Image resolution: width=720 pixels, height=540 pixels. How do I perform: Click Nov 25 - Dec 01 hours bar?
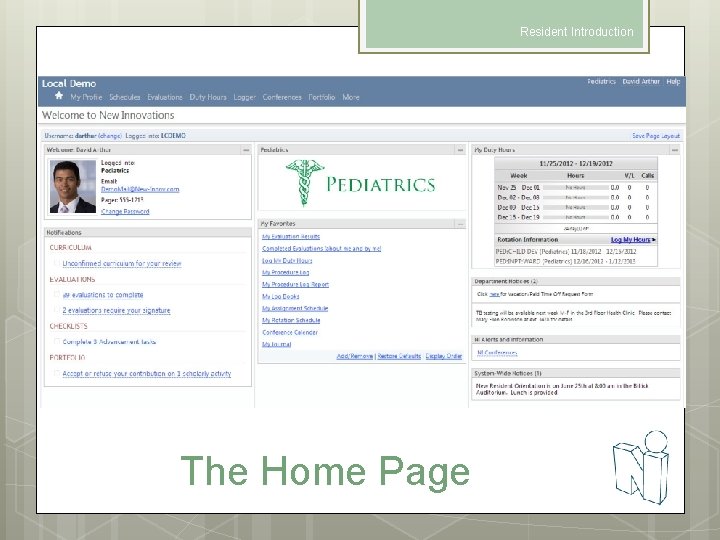tap(575, 188)
